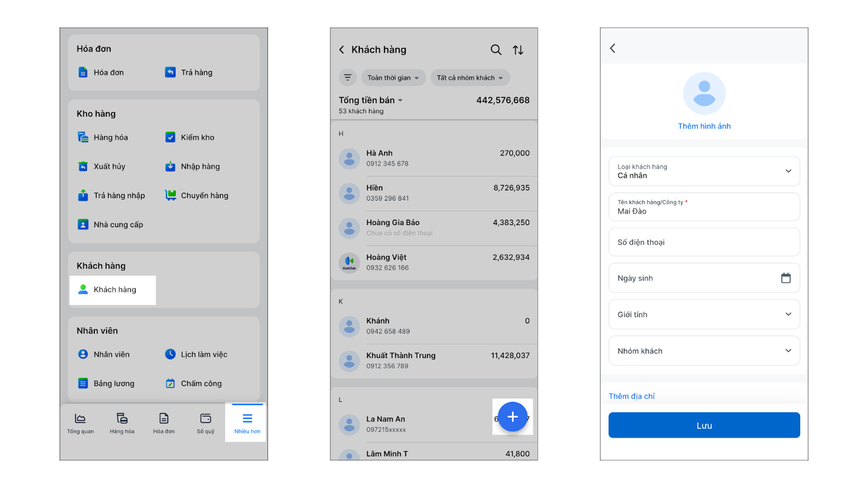Screen dimensions: 868x488
Task: Expand the Toàn thời gian time filter
Action: click(x=393, y=78)
